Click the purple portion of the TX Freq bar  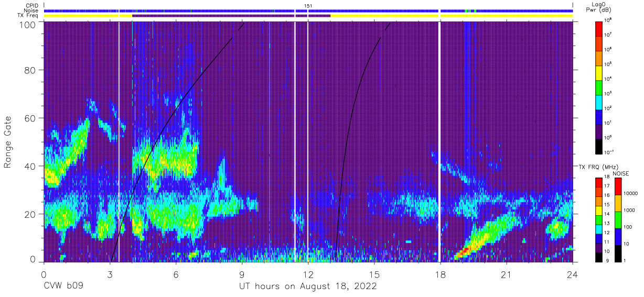pyautogui.click(x=231, y=16)
